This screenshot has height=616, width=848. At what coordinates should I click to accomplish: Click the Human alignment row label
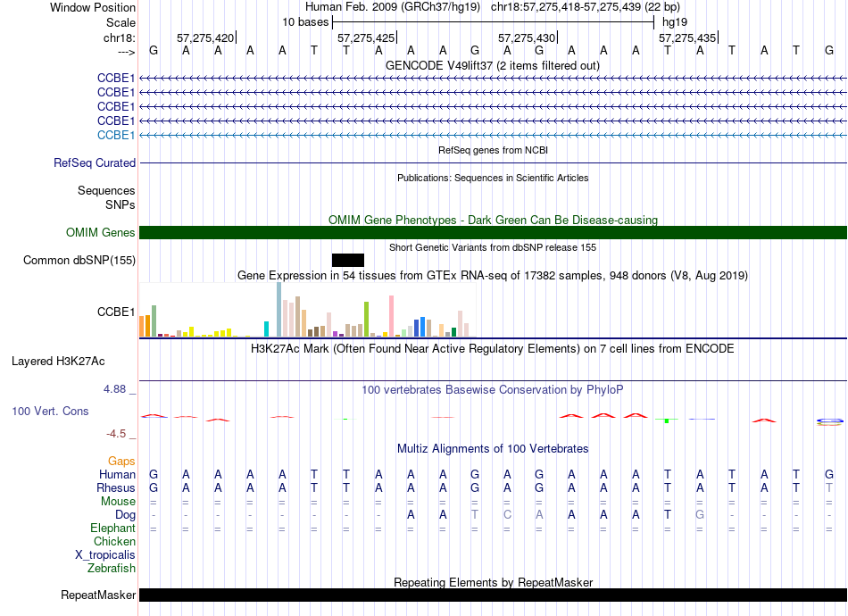click(117, 474)
